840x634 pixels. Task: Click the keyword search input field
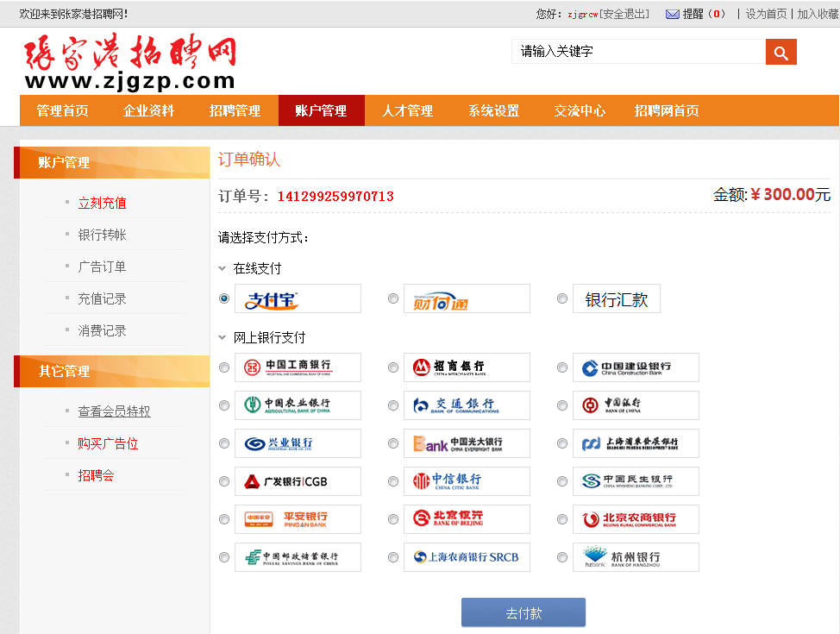click(x=638, y=52)
